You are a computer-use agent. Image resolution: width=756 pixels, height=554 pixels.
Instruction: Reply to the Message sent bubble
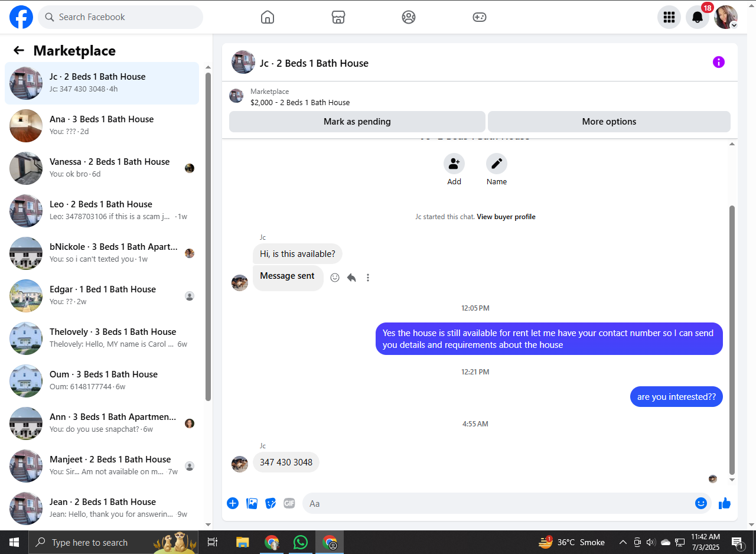pos(351,278)
